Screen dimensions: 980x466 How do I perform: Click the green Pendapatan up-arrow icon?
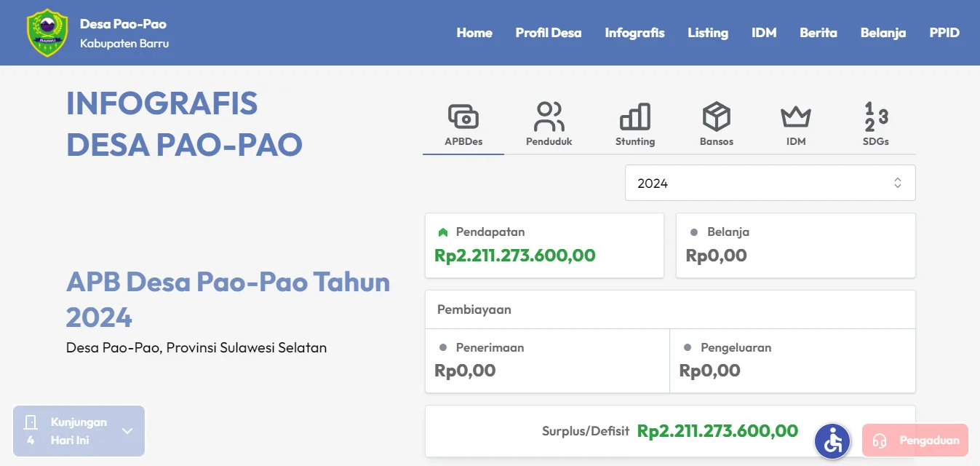[x=442, y=232]
